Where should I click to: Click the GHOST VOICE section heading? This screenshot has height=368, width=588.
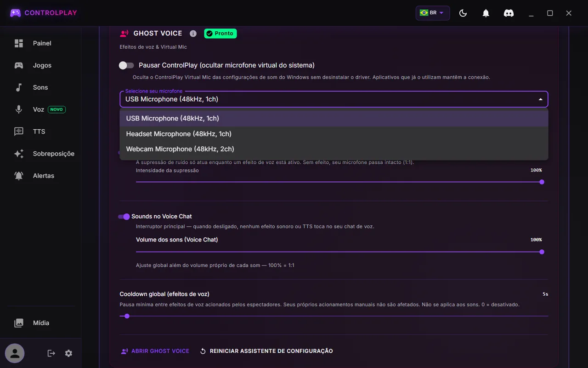click(158, 34)
